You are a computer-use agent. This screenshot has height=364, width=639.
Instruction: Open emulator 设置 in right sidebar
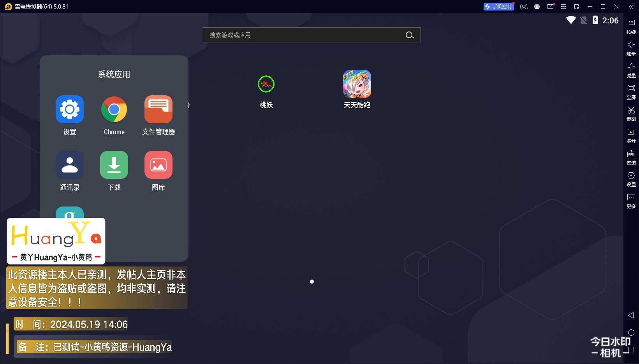[631, 179]
